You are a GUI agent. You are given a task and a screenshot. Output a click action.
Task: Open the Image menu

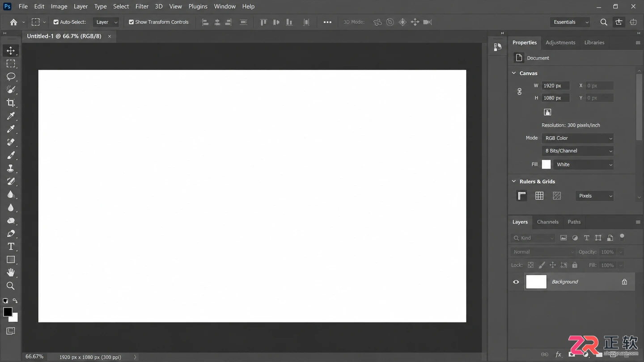(59, 6)
